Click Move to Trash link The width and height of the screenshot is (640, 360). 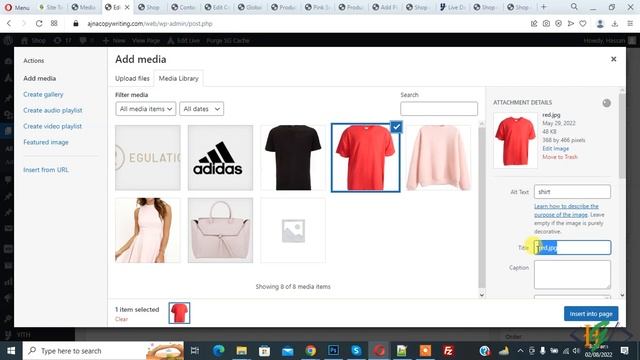[560, 157]
